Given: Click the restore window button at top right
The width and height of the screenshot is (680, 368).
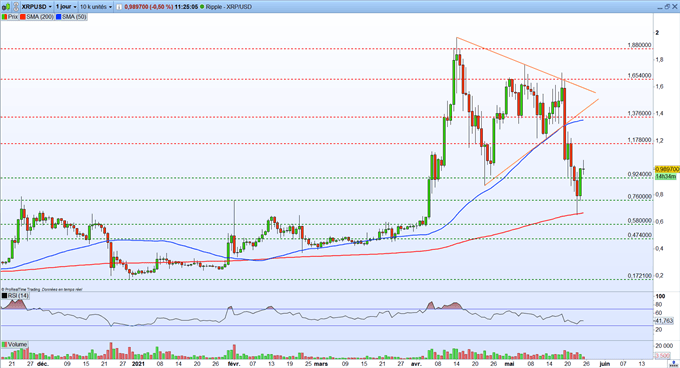Looking at the screenshot, I should pyautogui.click(x=666, y=7).
